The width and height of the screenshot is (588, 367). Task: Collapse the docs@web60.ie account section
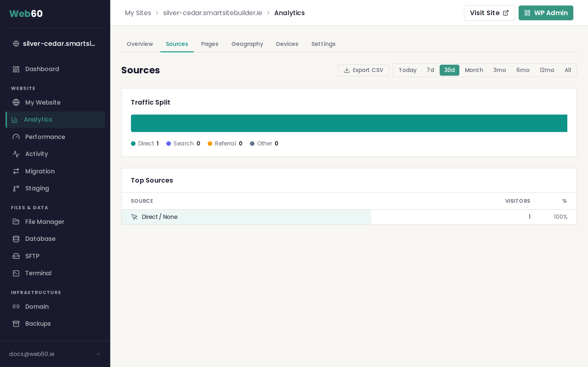pyautogui.click(x=98, y=354)
